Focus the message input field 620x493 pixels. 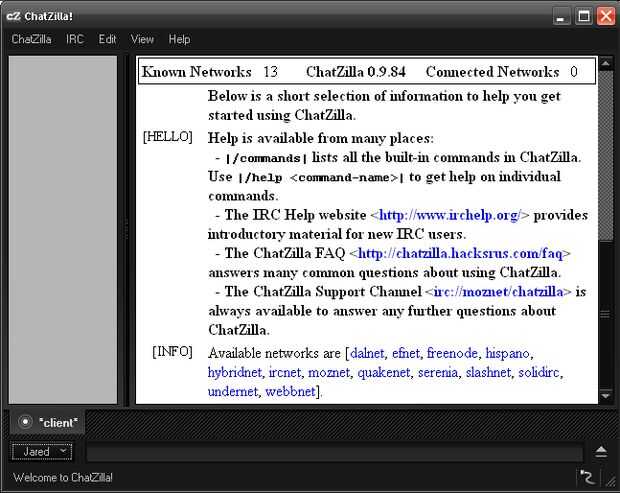pos(335,452)
